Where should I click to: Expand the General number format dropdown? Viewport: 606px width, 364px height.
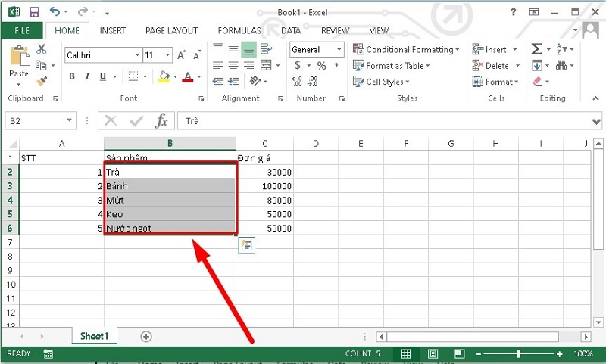[x=338, y=50]
